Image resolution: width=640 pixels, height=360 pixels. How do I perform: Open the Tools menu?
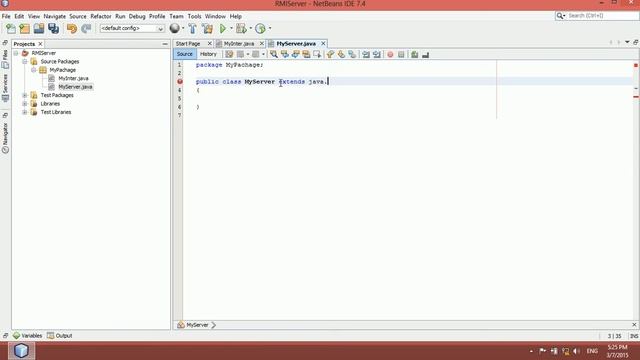194,16
